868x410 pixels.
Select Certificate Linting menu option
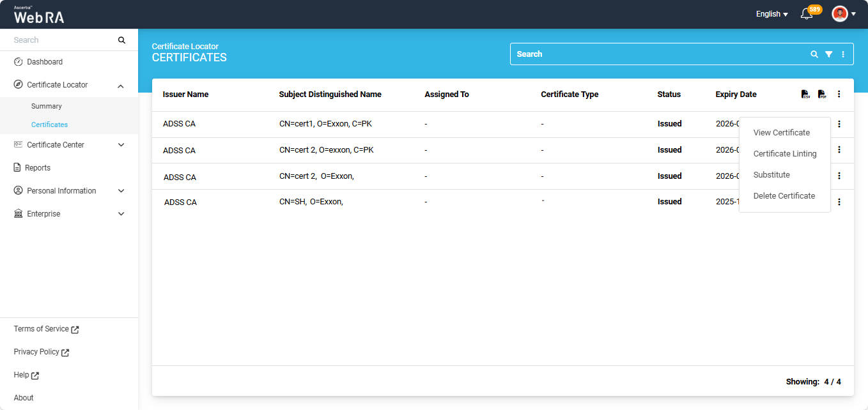click(784, 154)
